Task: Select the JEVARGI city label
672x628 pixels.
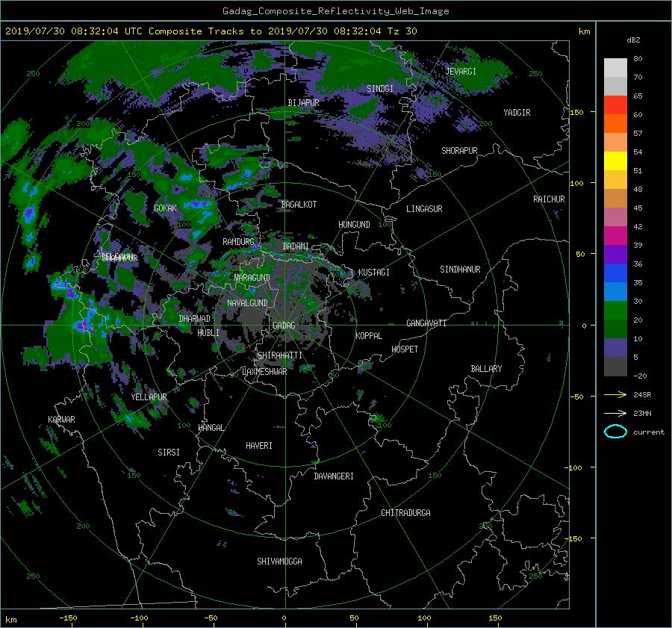Action: pyautogui.click(x=461, y=72)
